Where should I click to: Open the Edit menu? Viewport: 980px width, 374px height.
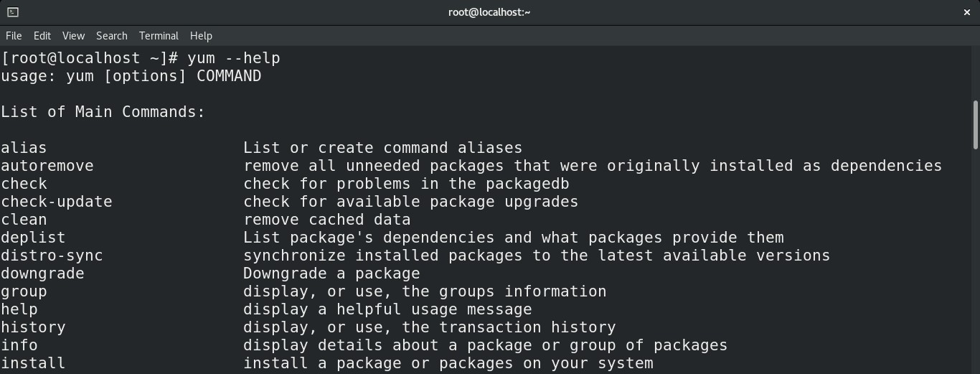[42, 35]
